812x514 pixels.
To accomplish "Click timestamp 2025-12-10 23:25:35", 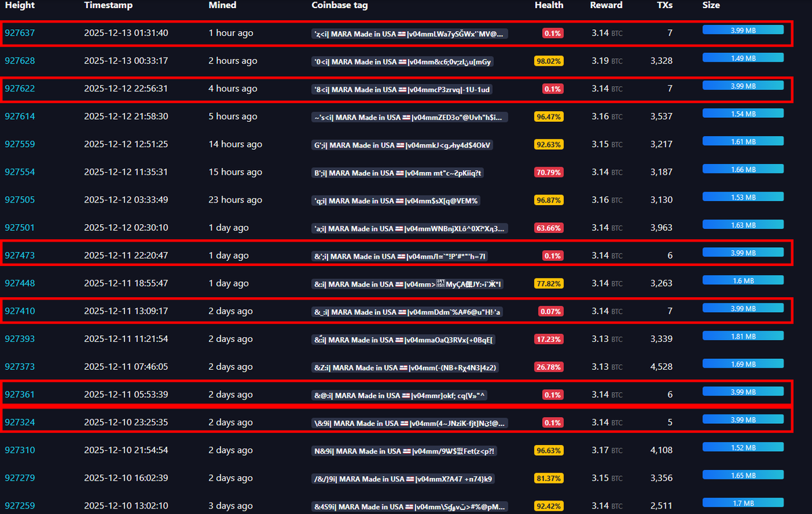I will (126, 423).
